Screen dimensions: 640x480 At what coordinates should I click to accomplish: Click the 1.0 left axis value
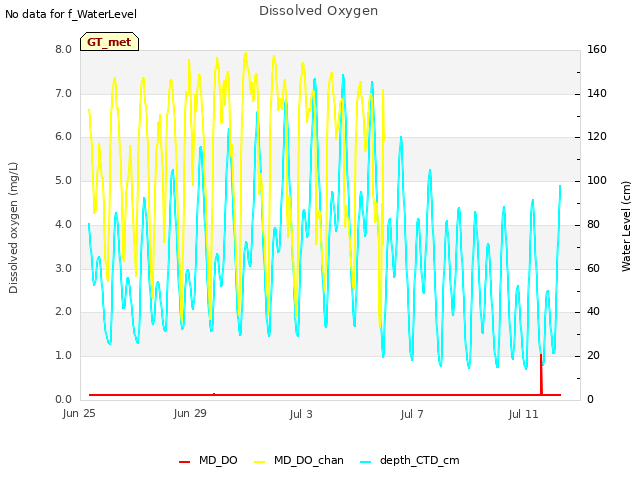tap(63, 356)
